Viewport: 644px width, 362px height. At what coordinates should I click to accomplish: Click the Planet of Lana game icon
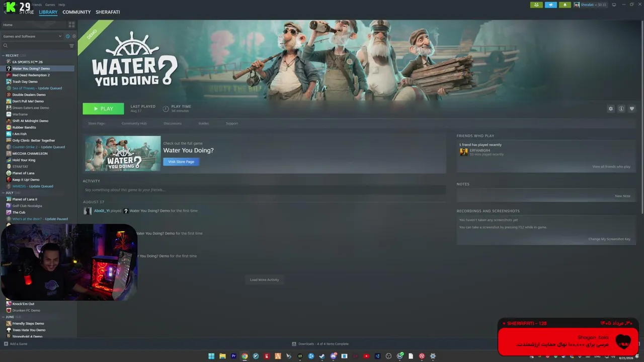click(x=9, y=173)
